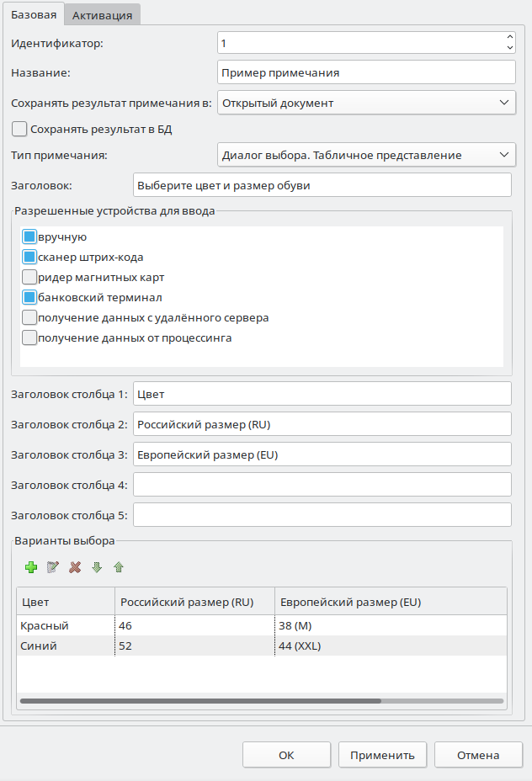The width and height of the screenshot is (532, 781).
Task: Increment the Идентификатор spinner value
Action: pyautogui.click(x=509, y=37)
